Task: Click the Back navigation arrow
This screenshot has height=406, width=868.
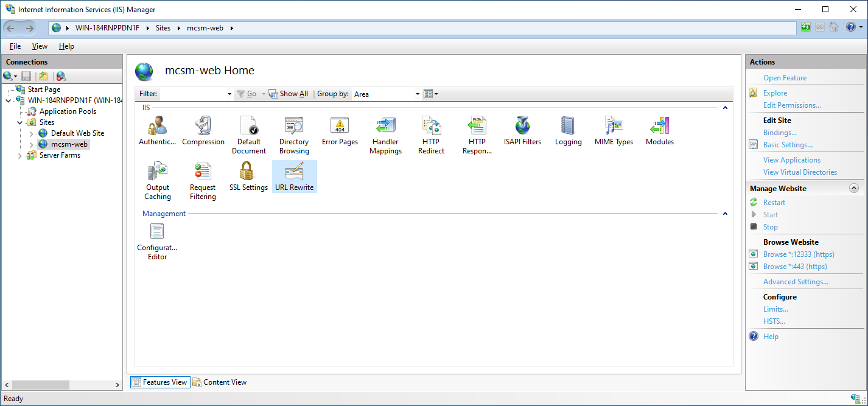Action: tap(10, 28)
